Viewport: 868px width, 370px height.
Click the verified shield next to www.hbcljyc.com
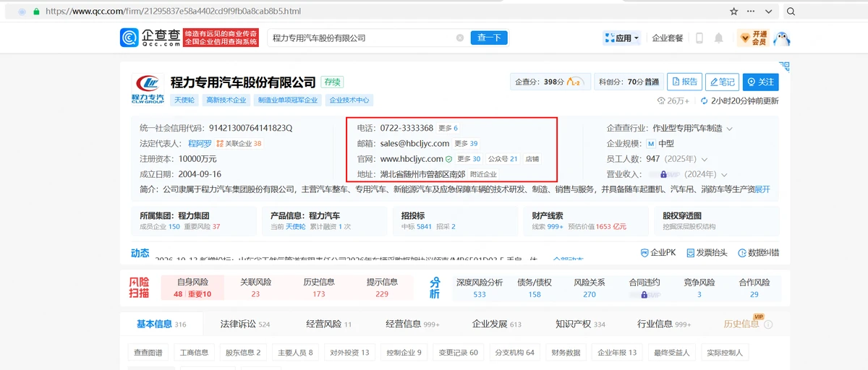pyautogui.click(x=448, y=158)
